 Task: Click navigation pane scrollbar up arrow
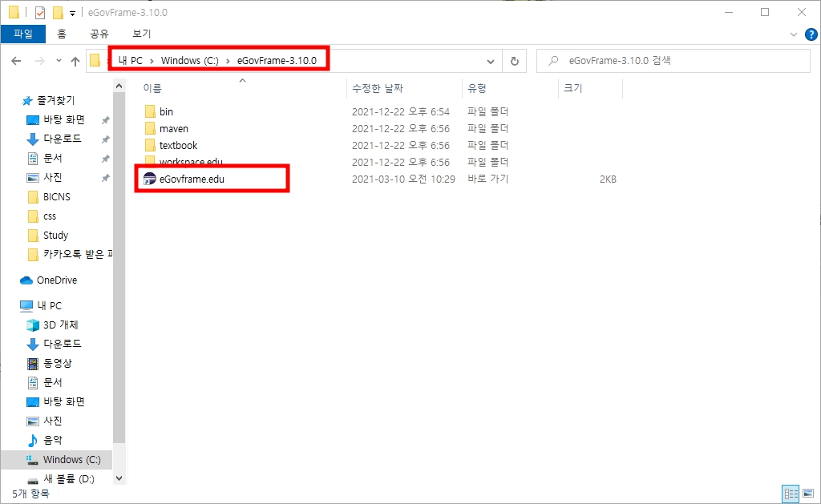(x=119, y=86)
